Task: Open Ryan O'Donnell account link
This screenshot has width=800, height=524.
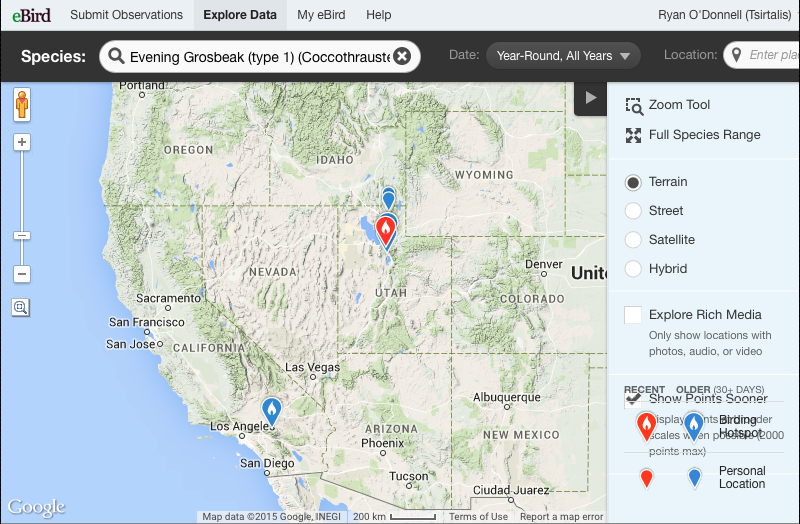Action: (x=724, y=15)
